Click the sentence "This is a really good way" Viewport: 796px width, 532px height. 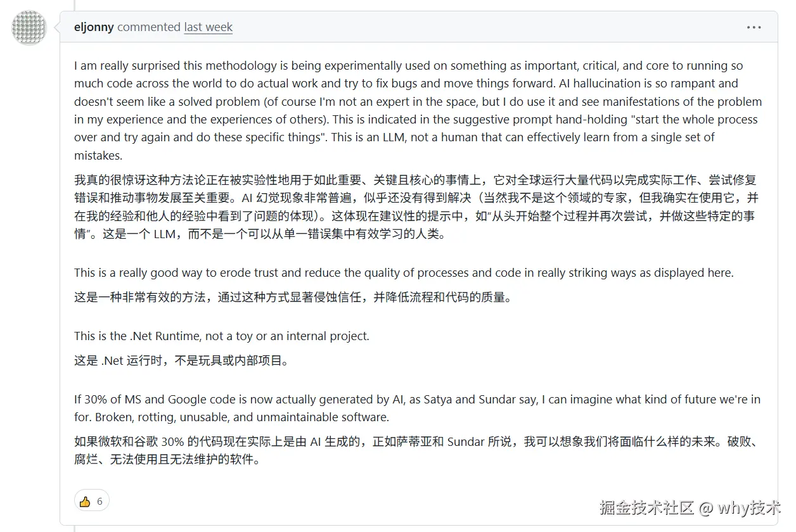[403, 273]
